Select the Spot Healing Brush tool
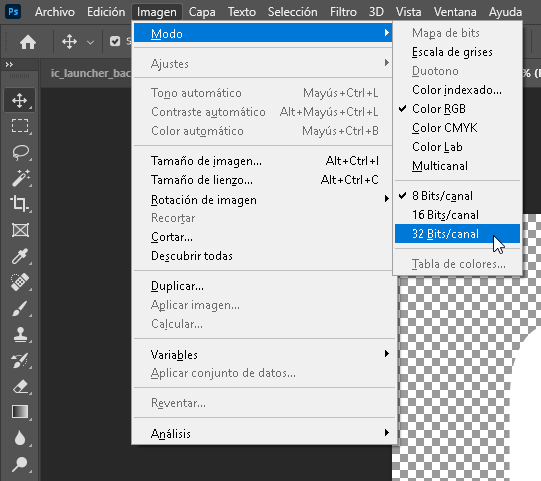This screenshot has width=541, height=481. coord(20,282)
